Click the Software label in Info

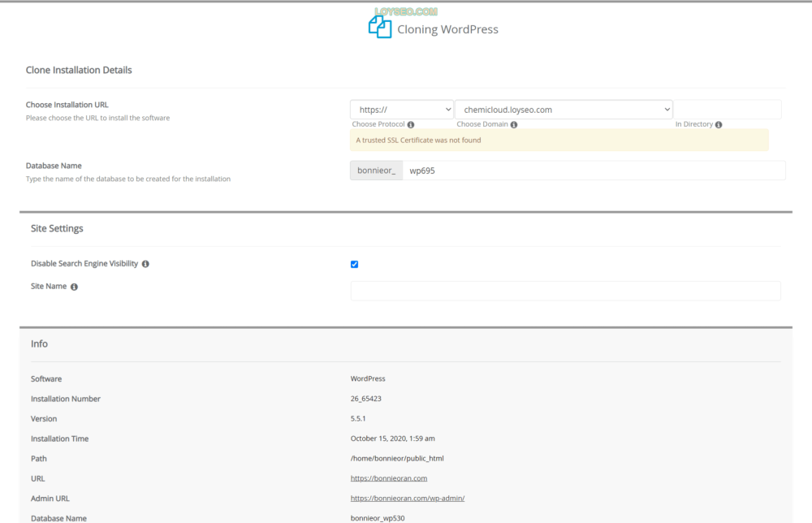[46, 378]
